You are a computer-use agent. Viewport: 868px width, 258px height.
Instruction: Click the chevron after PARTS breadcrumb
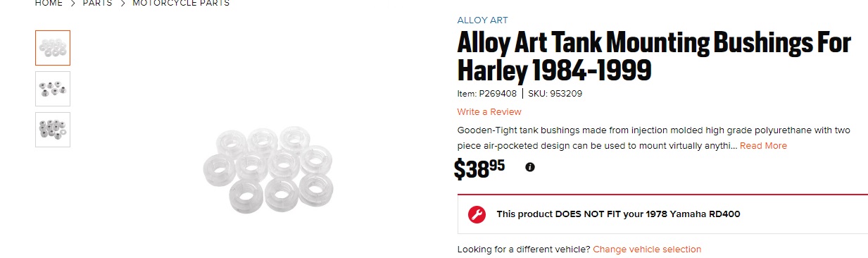[122, 4]
